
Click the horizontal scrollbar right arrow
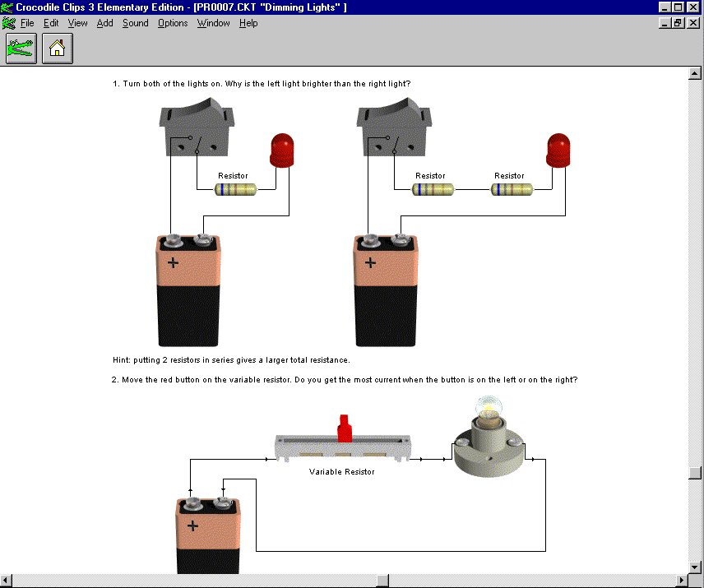(682, 581)
